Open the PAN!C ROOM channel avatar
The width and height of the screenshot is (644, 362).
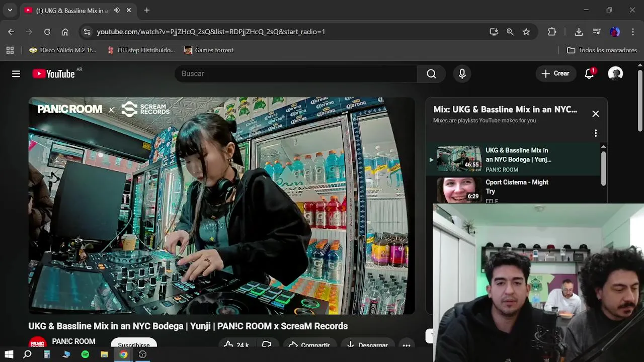[38, 342]
